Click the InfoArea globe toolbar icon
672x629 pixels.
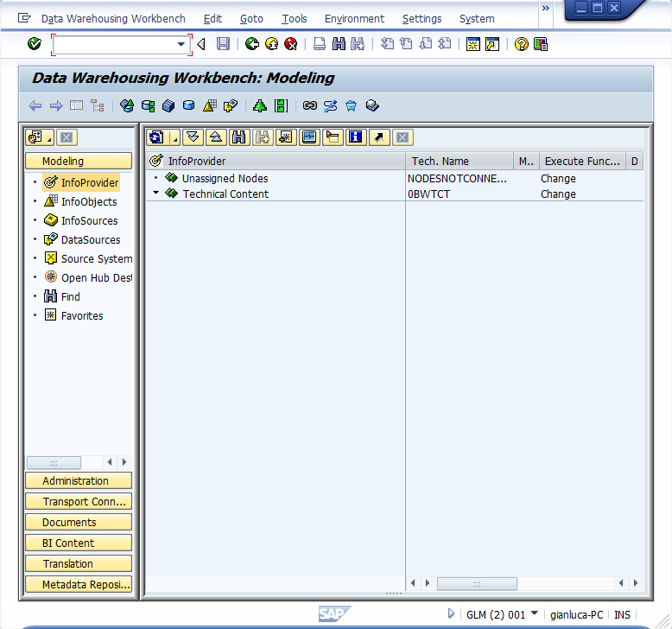tap(127, 105)
